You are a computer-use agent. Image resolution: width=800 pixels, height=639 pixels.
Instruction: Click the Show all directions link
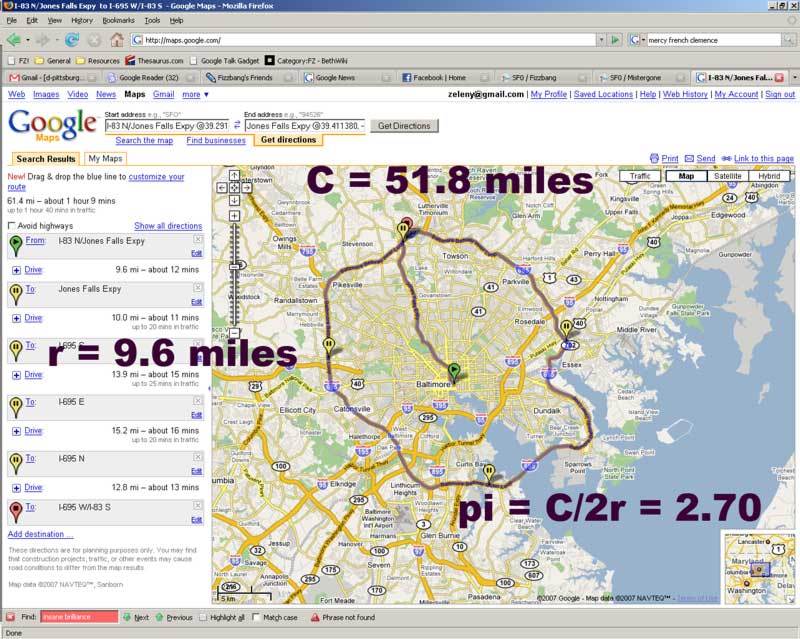[x=168, y=226]
